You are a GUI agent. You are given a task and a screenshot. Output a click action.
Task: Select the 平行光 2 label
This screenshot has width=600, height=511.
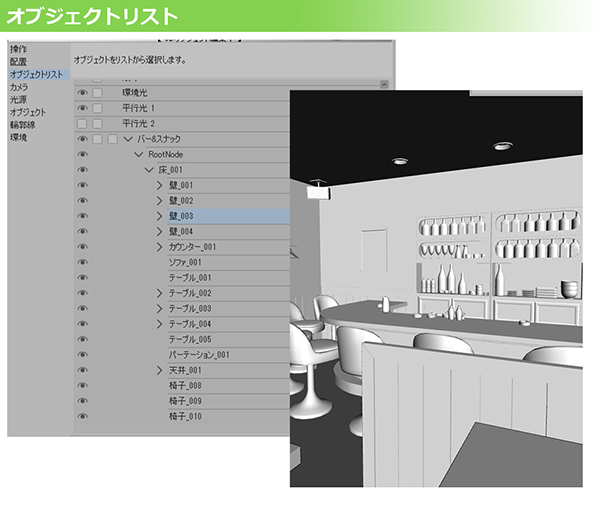tap(138, 124)
